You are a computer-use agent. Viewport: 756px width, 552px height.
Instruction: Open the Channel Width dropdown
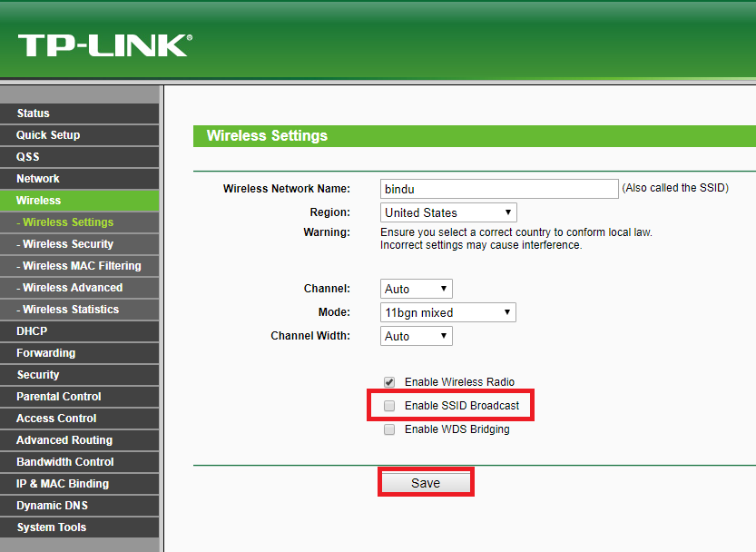tap(416, 336)
